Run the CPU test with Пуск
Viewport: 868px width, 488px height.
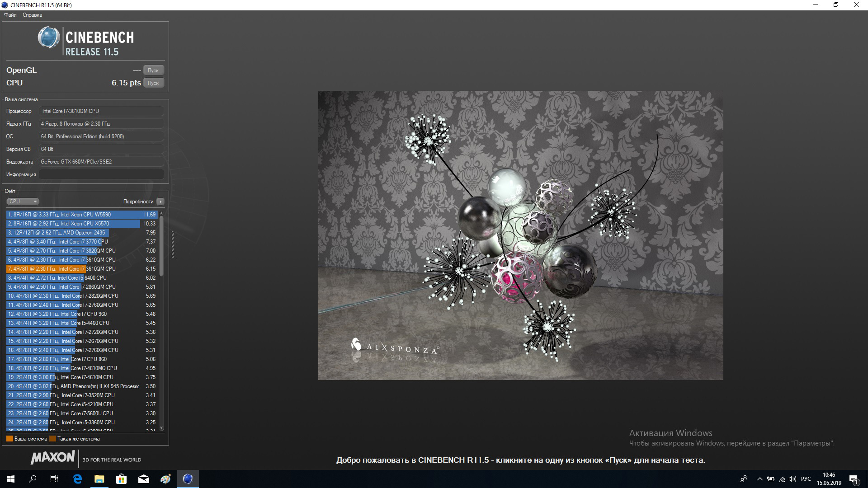154,83
